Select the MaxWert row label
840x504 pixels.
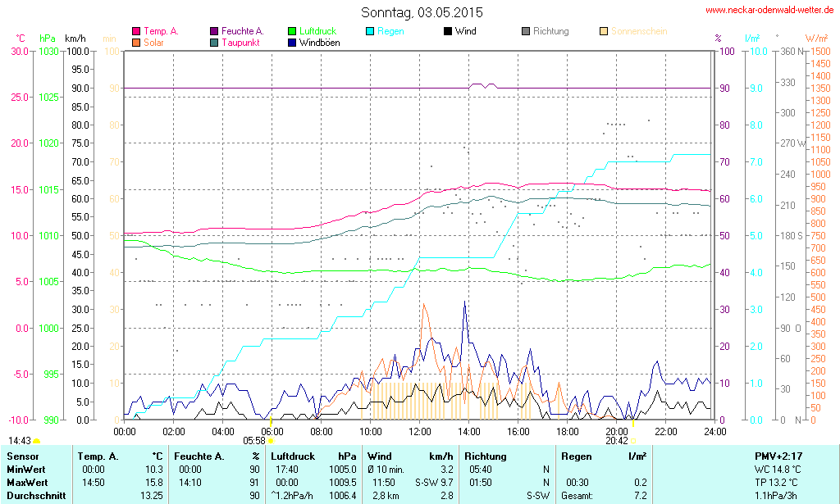tap(28, 483)
